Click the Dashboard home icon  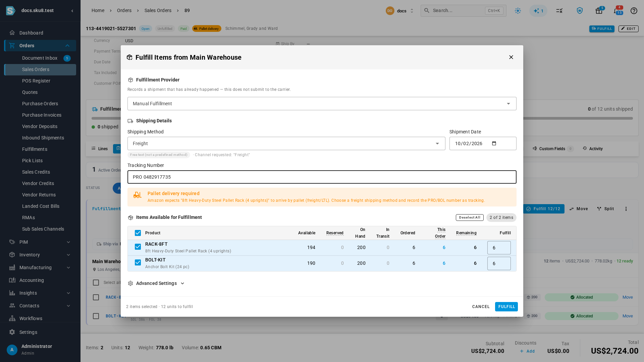(x=12, y=33)
